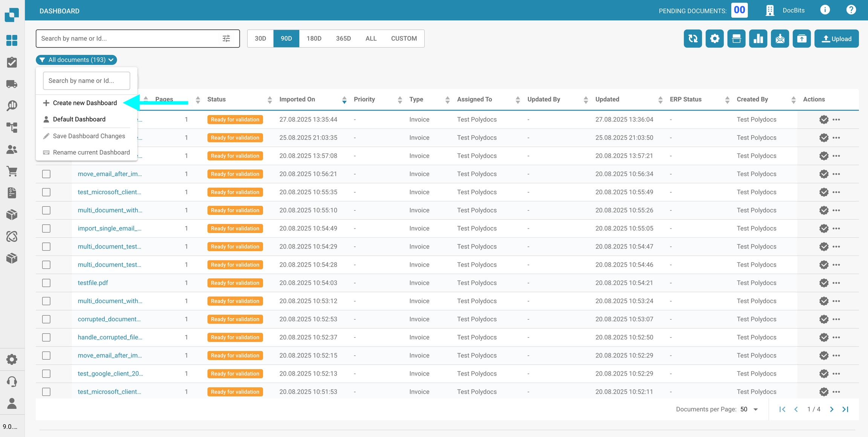Click the email import inbox icon
This screenshot has width=868, height=437.
click(780, 38)
